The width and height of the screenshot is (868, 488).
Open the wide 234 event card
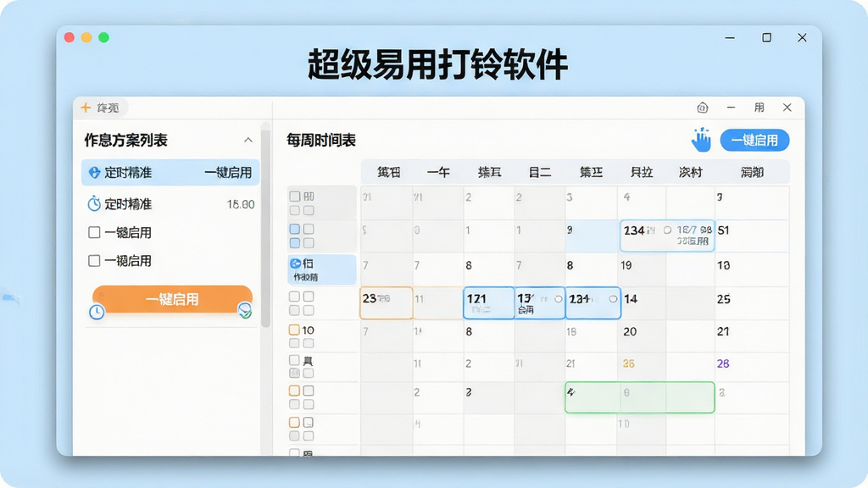(667, 236)
